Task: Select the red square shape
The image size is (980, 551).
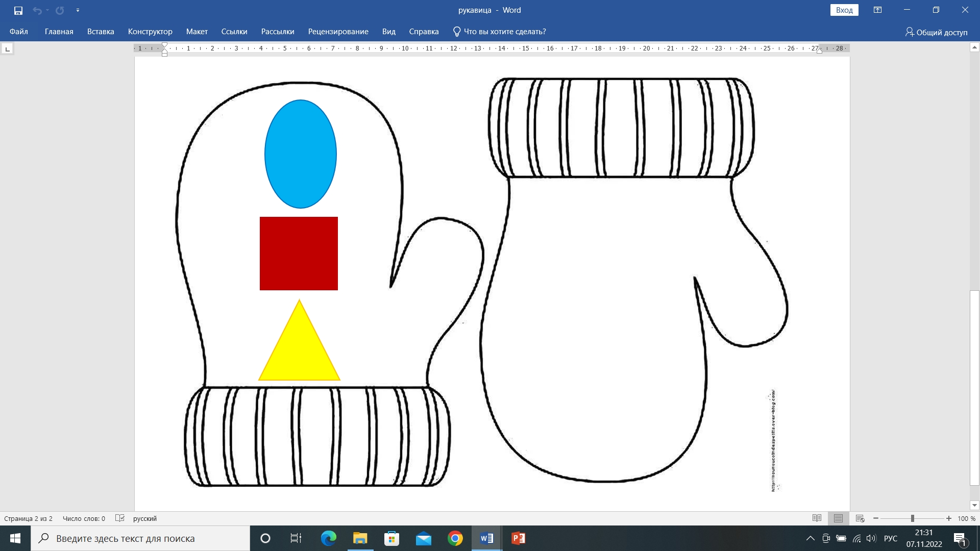Action: pyautogui.click(x=299, y=254)
